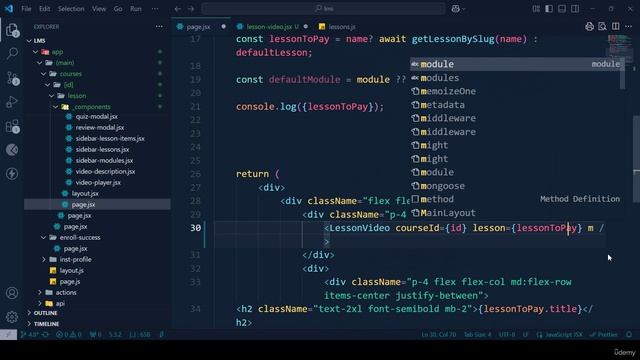Screen dimensions: 640x360
Task: Open the editor More Actions ellipsis
Action: 629,27
